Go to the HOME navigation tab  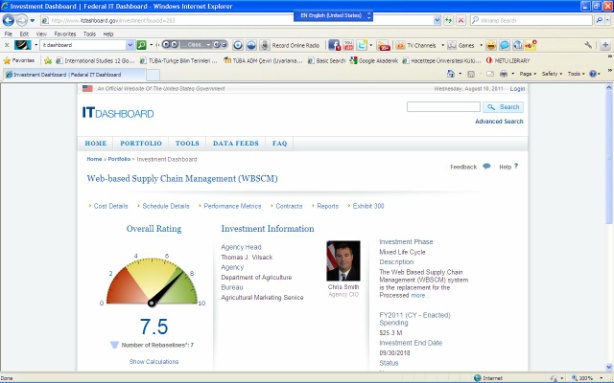(x=96, y=143)
